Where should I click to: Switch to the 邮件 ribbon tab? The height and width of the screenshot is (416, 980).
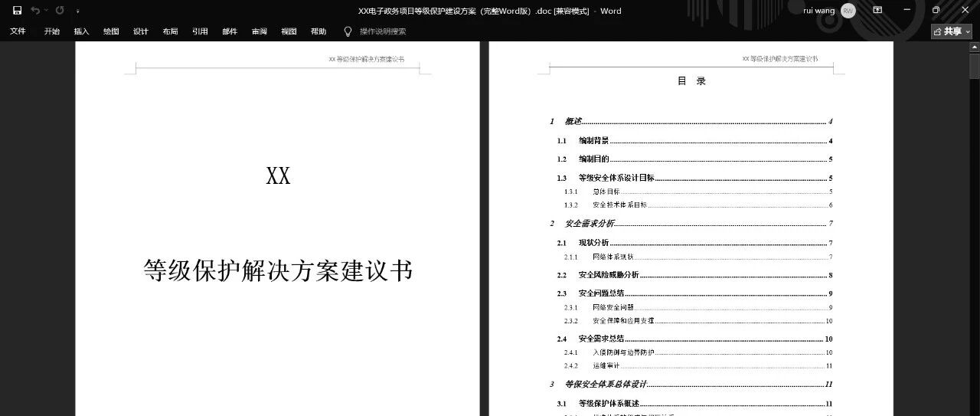[x=230, y=31]
